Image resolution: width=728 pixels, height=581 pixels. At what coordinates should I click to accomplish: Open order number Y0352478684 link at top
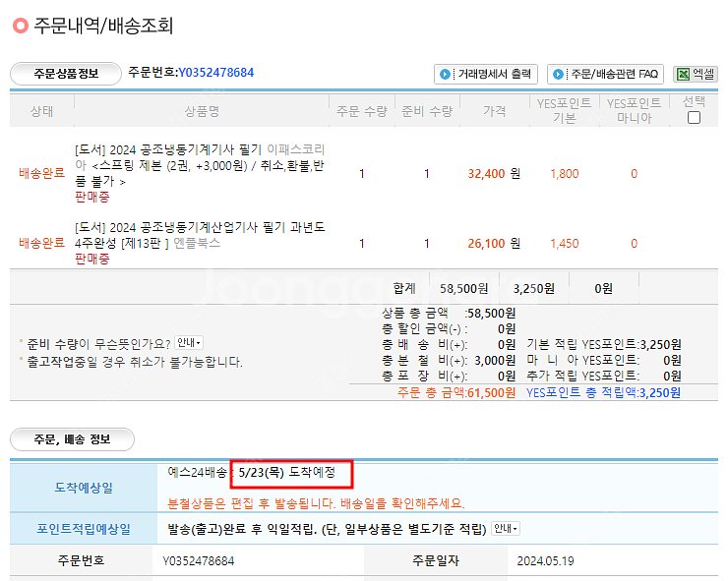(215, 73)
